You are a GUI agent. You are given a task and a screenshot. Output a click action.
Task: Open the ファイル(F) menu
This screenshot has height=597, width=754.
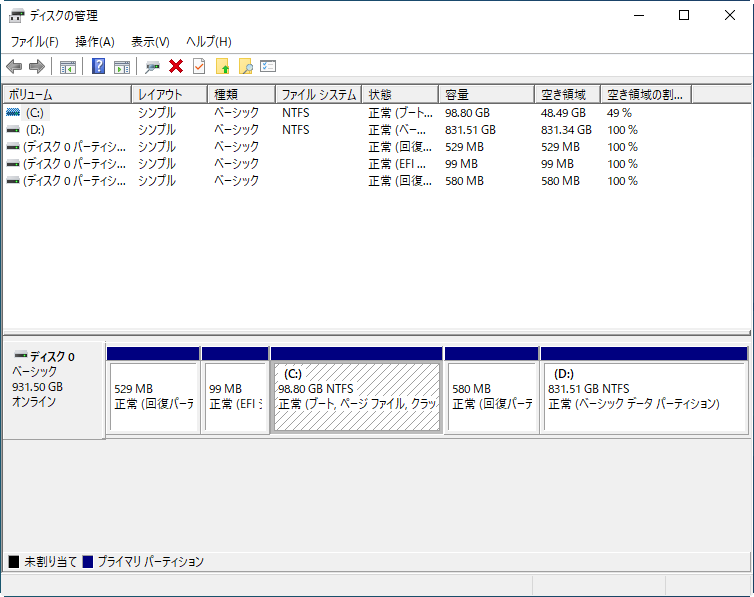point(35,42)
